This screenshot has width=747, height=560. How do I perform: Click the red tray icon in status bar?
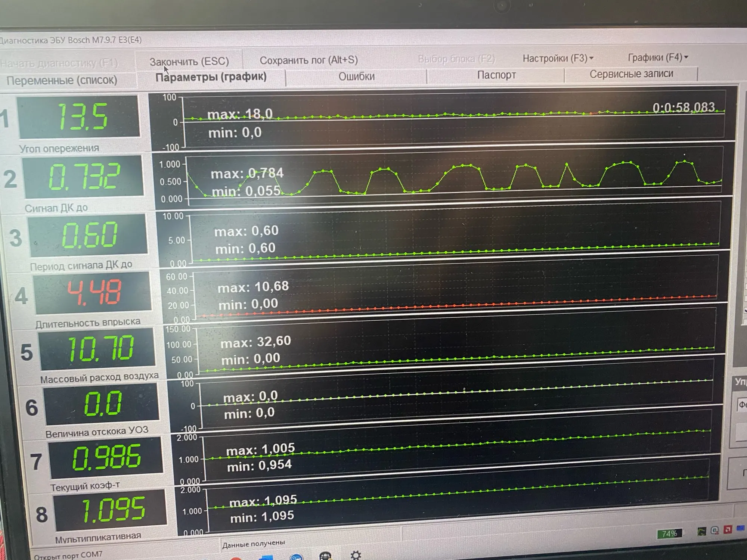click(x=728, y=529)
